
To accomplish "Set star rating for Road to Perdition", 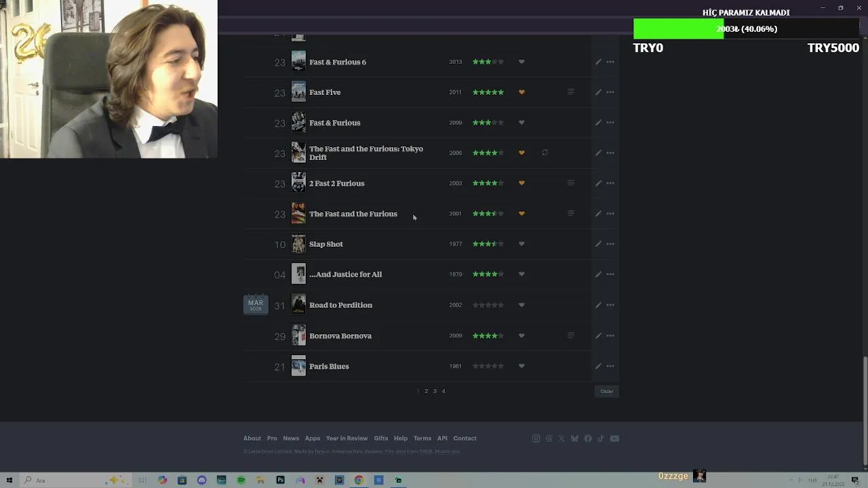I will point(488,305).
